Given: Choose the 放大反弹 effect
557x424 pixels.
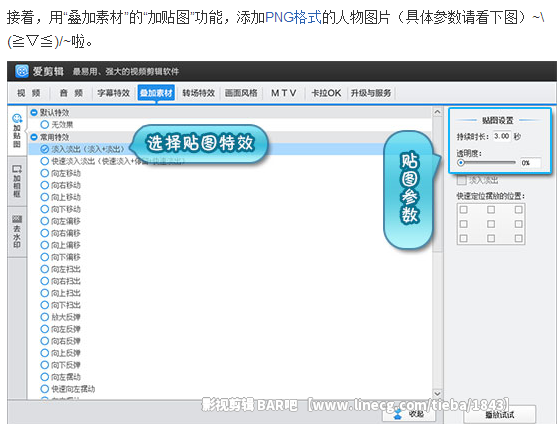Looking at the screenshot, I should click(x=44, y=317).
